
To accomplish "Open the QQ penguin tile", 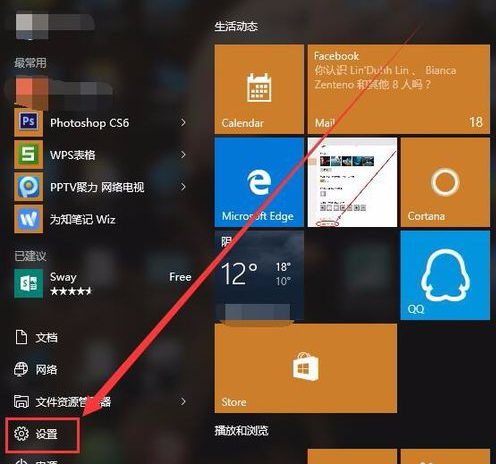I will pyautogui.click(x=445, y=275).
